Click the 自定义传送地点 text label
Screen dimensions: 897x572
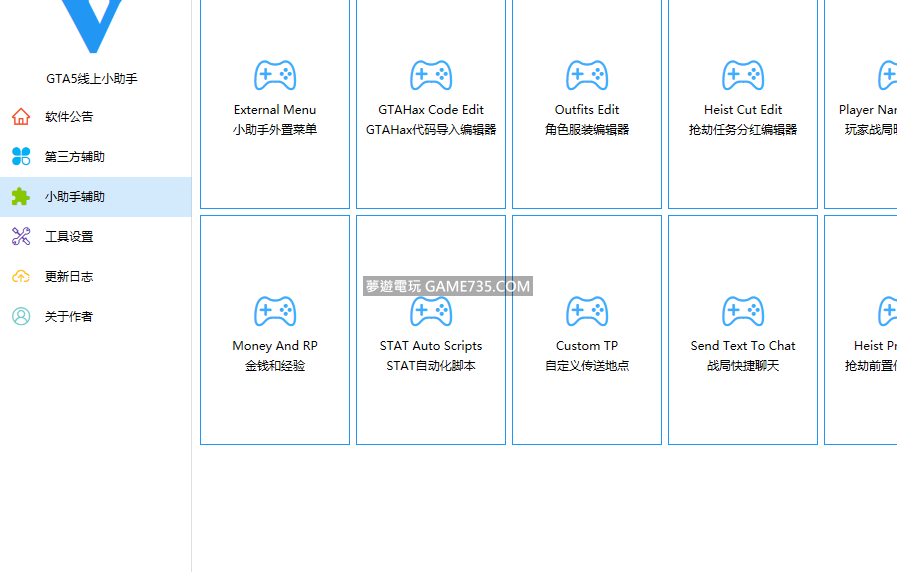587,366
